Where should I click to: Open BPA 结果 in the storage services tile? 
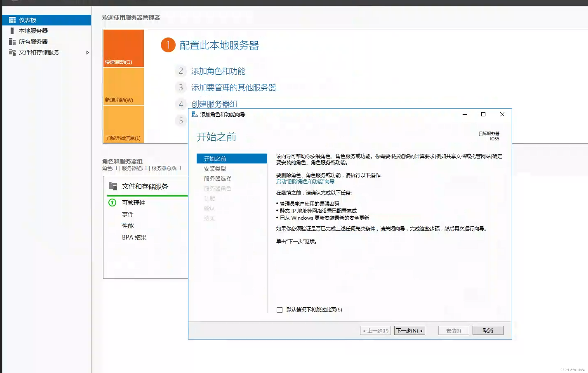click(134, 237)
